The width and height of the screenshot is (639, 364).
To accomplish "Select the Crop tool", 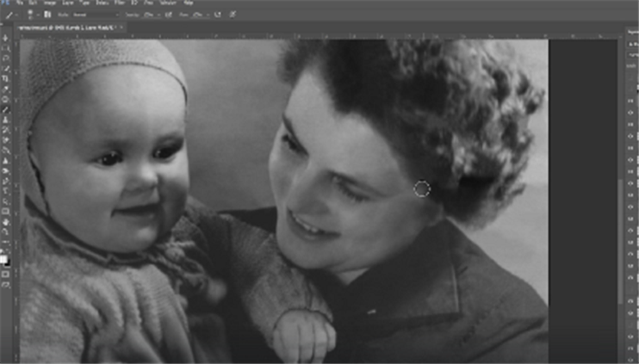I will pyautogui.click(x=6, y=79).
